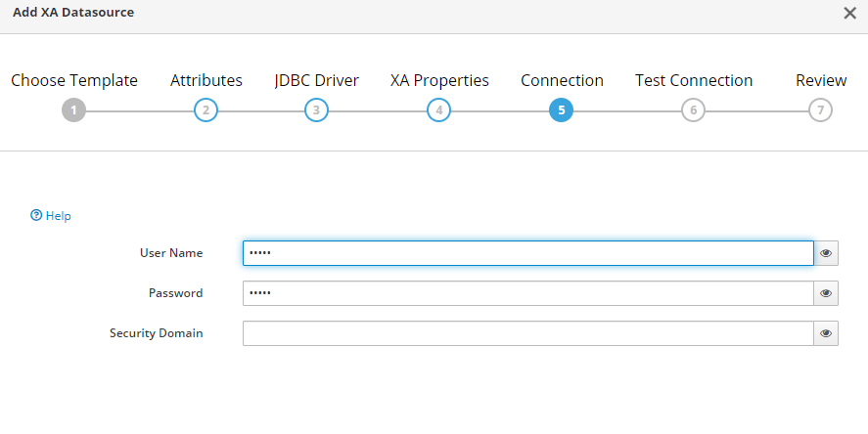Jump to the JDBC Driver step label

click(317, 80)
